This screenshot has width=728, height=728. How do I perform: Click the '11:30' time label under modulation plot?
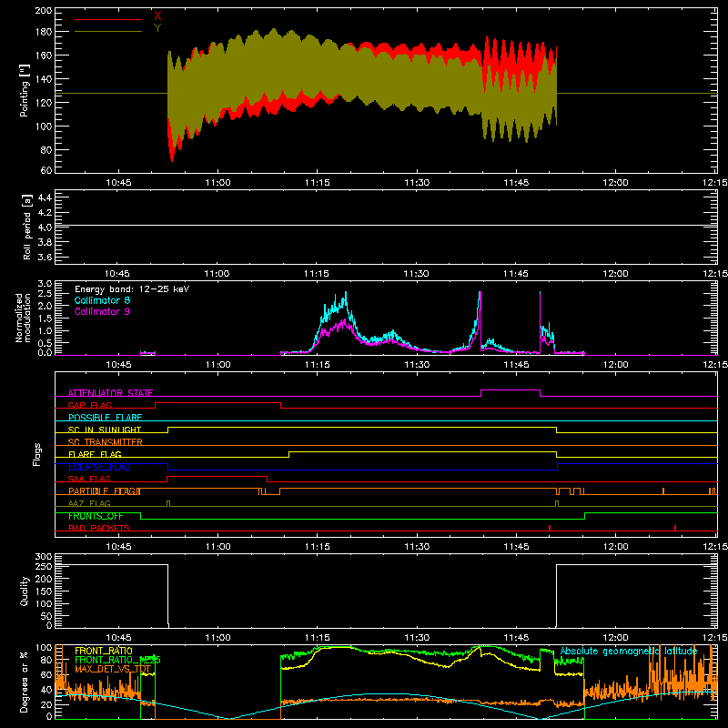coord(417,365)
